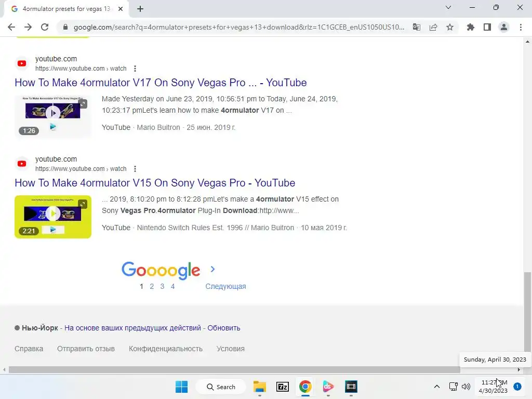Click the horizontal scrollbar left arrow
This screenshot has height=399, width=532.
[x=4, y=370]
